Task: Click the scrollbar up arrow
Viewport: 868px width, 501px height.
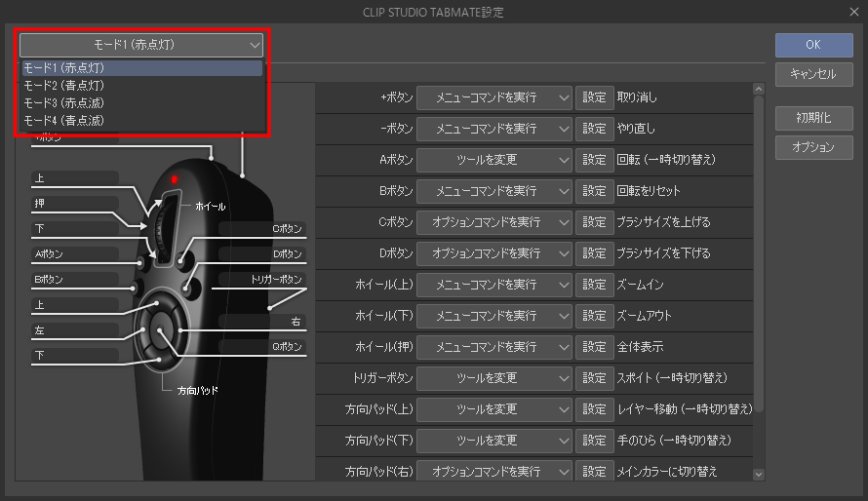Action: click(x=759, y=89)
